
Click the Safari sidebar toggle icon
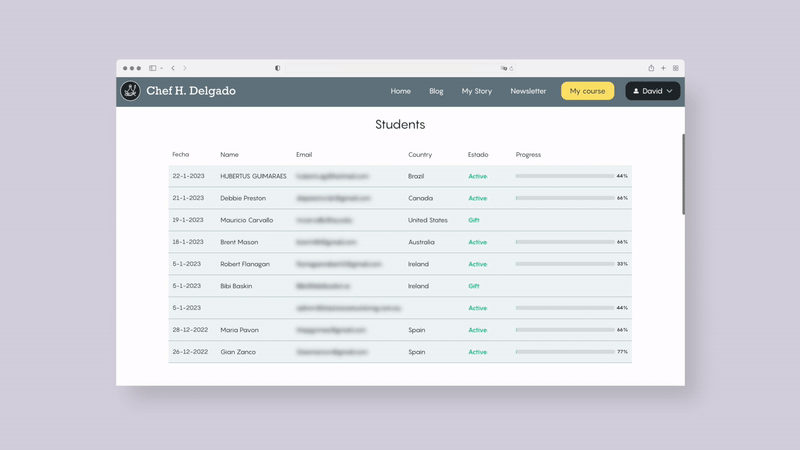click(x=152, y=68)
